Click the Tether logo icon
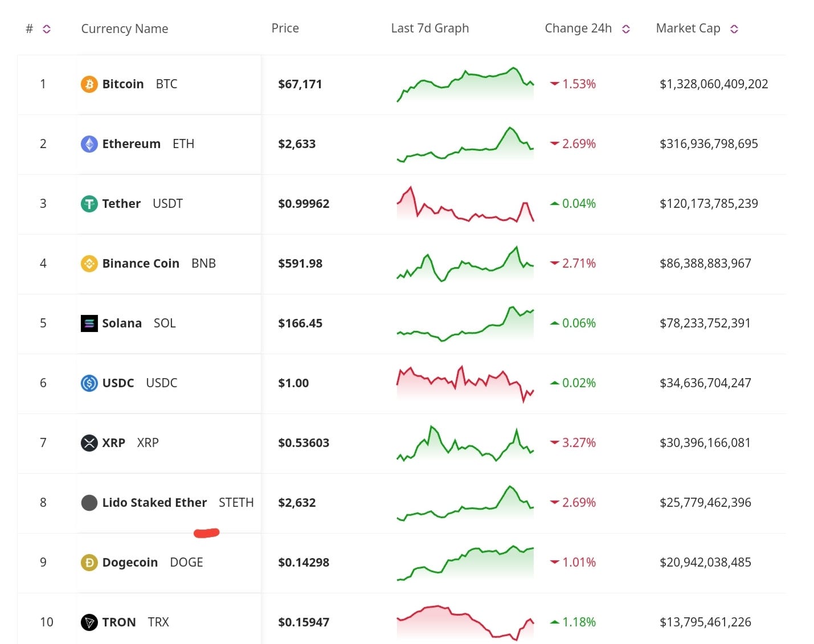This screenshot has height=644, width=814. coord(89,204)
